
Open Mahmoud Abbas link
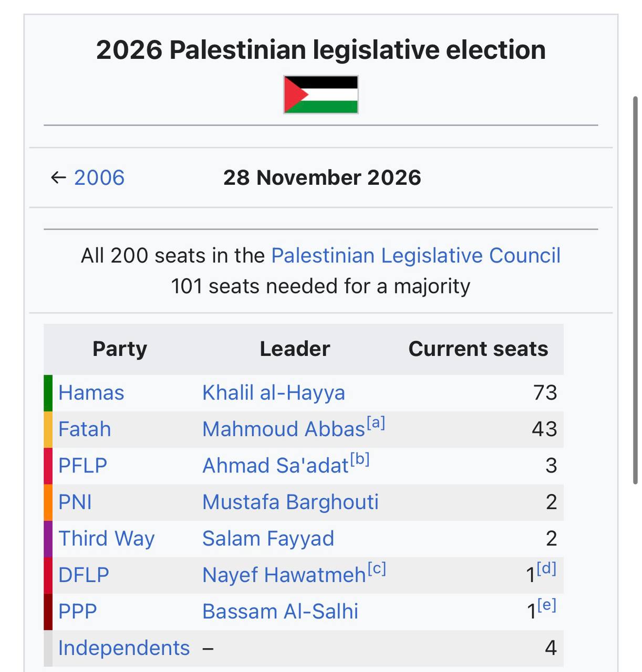point(284,429)
